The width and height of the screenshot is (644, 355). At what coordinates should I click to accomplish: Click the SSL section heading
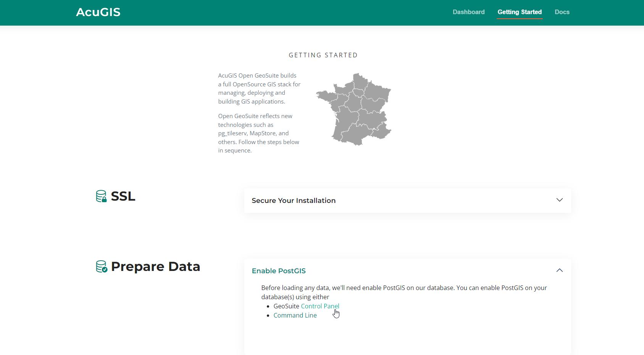123,196
